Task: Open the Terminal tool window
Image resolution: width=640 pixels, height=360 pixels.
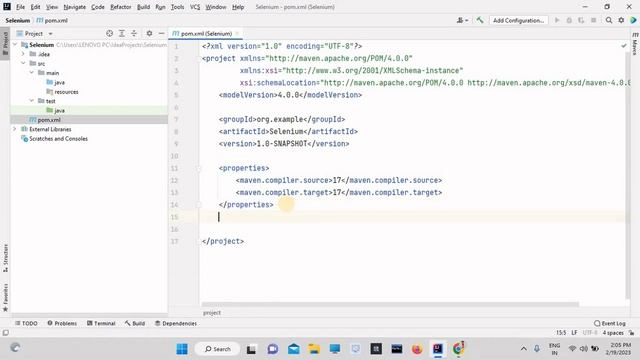Action: pos(101,323)
